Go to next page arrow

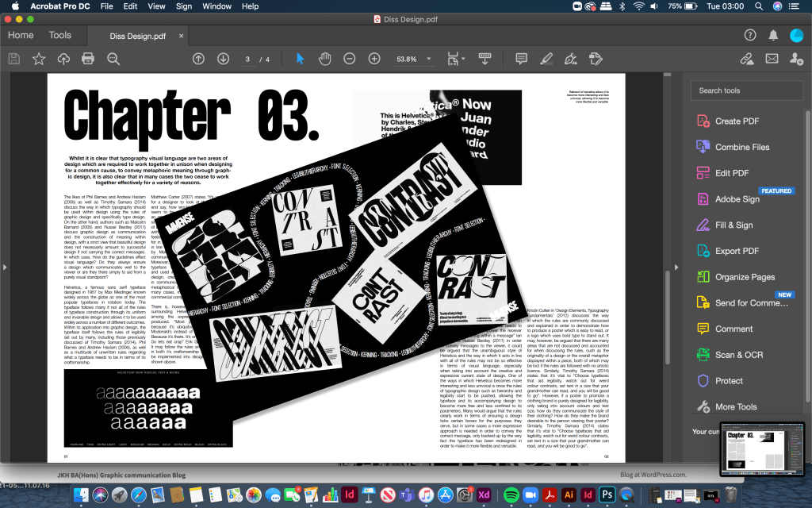pos(224,59)
